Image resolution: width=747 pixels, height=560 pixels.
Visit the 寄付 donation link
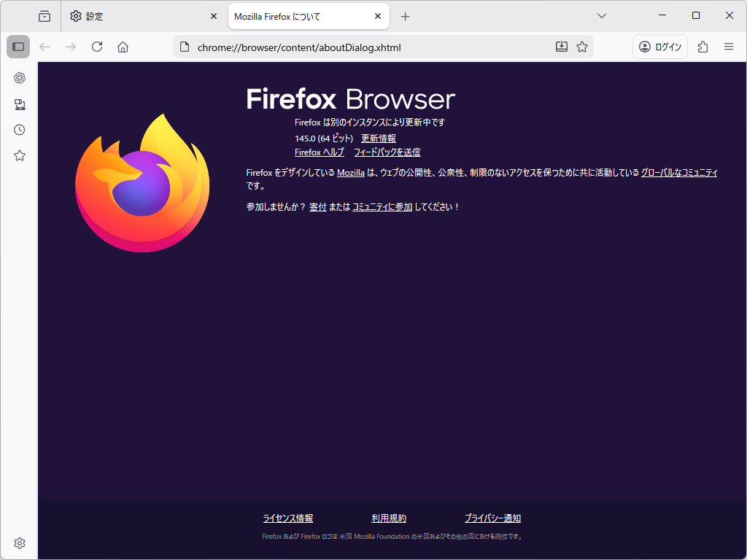[x=317, y=206]
